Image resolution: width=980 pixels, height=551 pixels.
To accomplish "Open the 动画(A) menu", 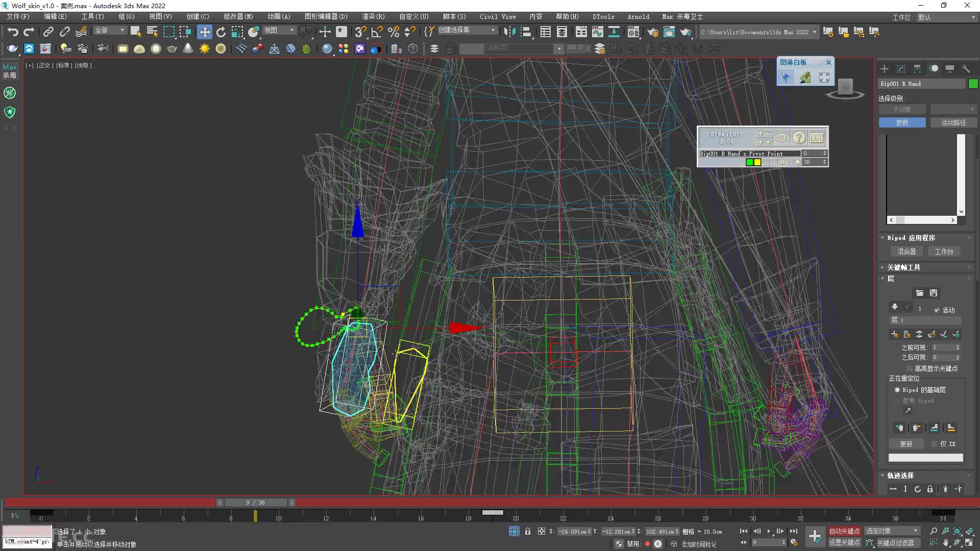I will 279,17.
